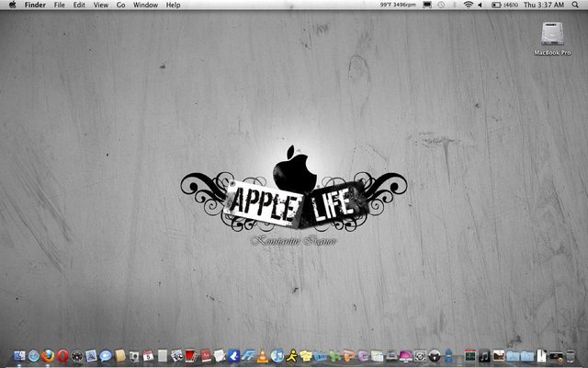
Task: Click the temperature and fan speed readout
Action: click(x=398, y=5)
